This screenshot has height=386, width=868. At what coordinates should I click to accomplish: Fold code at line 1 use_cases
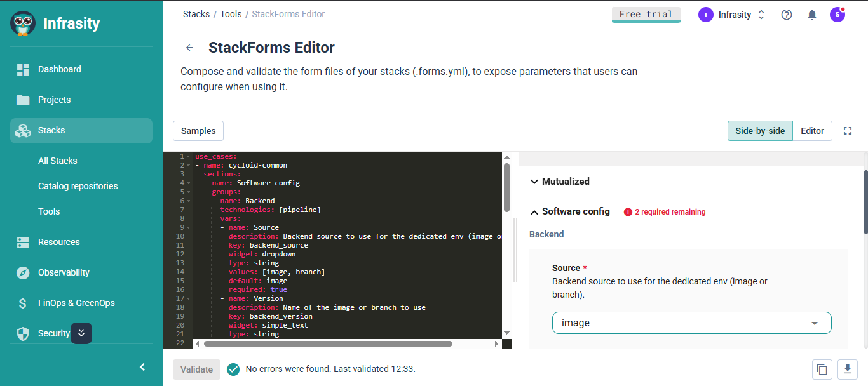(x=189, y=156)
